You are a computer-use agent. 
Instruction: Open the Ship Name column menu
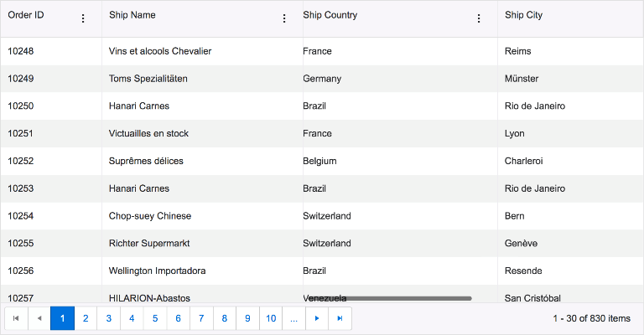tap(283, 18)
